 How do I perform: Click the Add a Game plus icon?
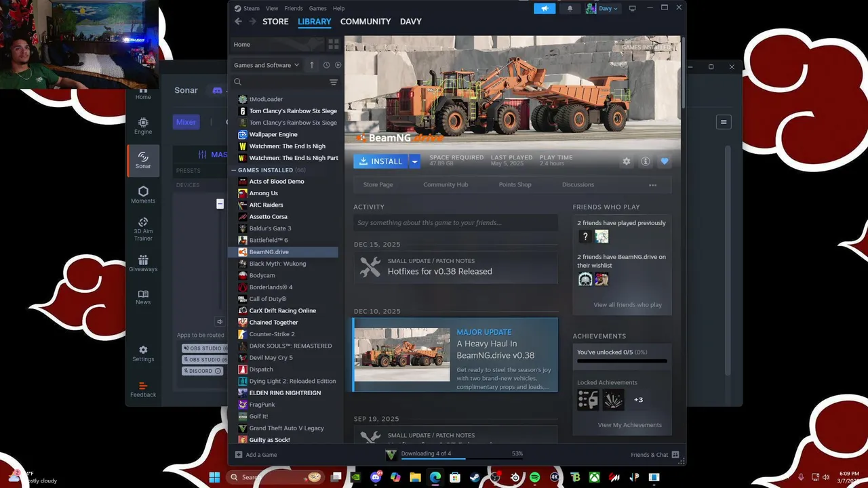point(238,455)
